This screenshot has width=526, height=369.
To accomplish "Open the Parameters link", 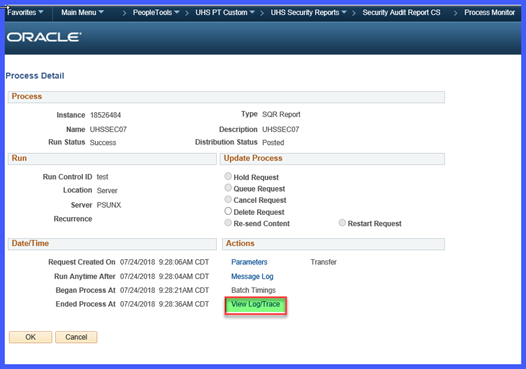I will tap(249, 262).
